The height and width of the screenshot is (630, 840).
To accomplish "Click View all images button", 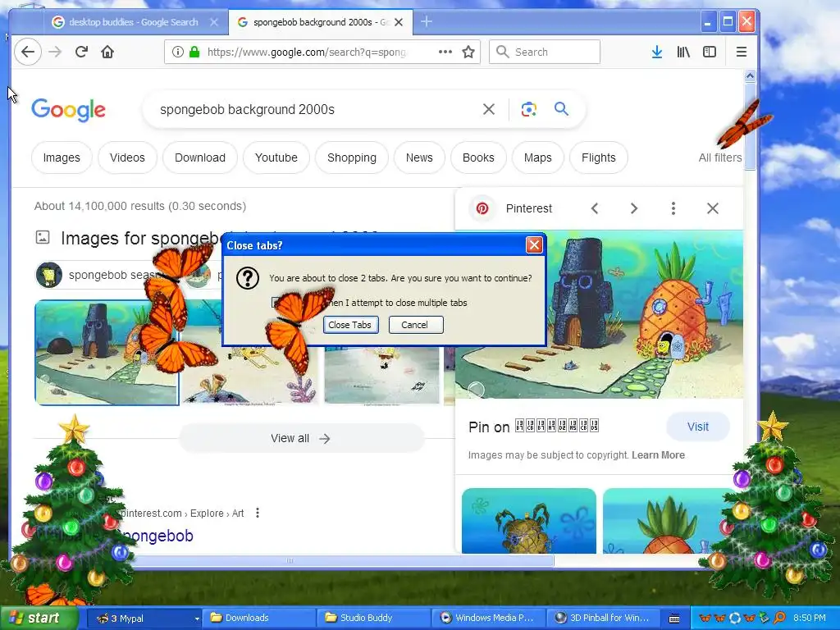I will [302, 438].
